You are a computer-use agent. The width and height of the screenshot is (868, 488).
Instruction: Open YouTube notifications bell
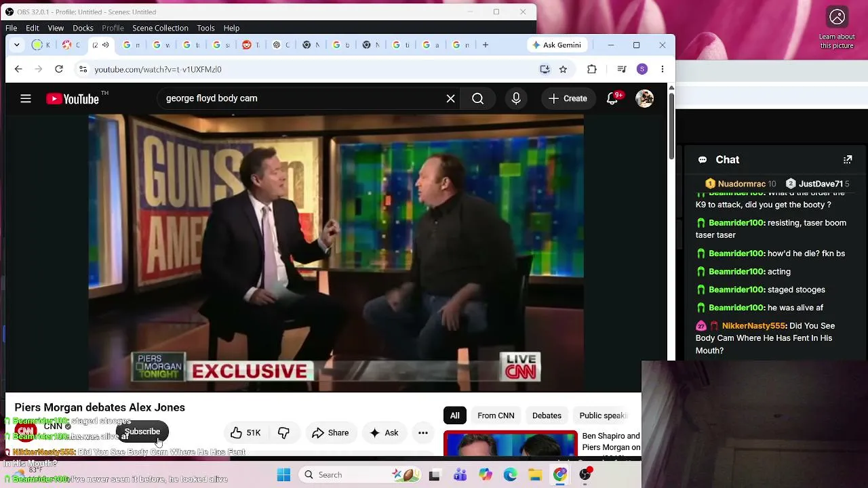pyautogui.click(x=612, y=98)
